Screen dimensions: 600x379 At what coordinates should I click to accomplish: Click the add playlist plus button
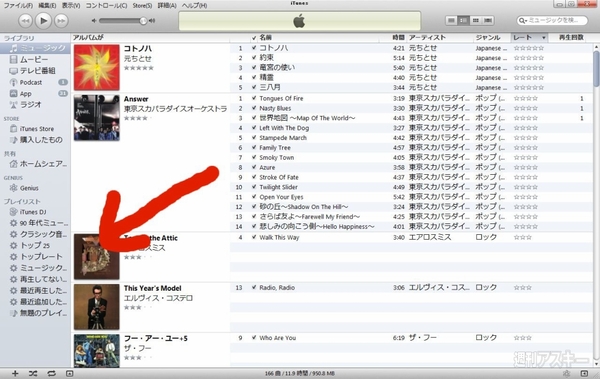pos(15,373)
